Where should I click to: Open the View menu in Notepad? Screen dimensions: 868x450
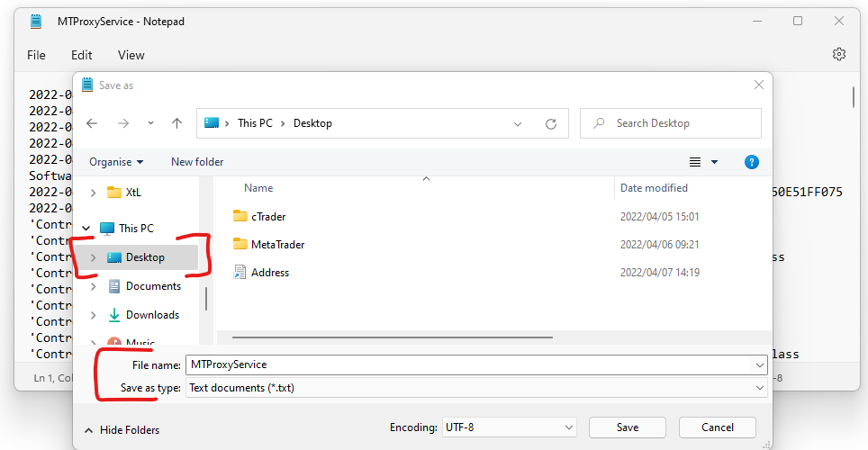pos(131,55)
